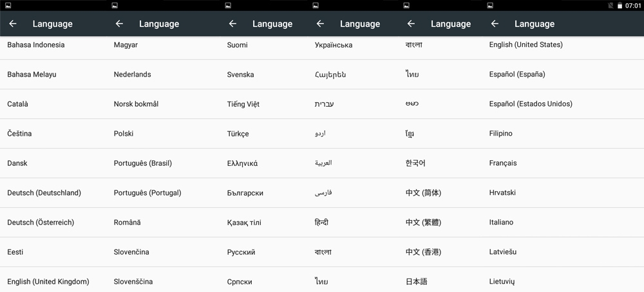
Task: Tap back arrow above Magyar list
Action: point(119,24)
